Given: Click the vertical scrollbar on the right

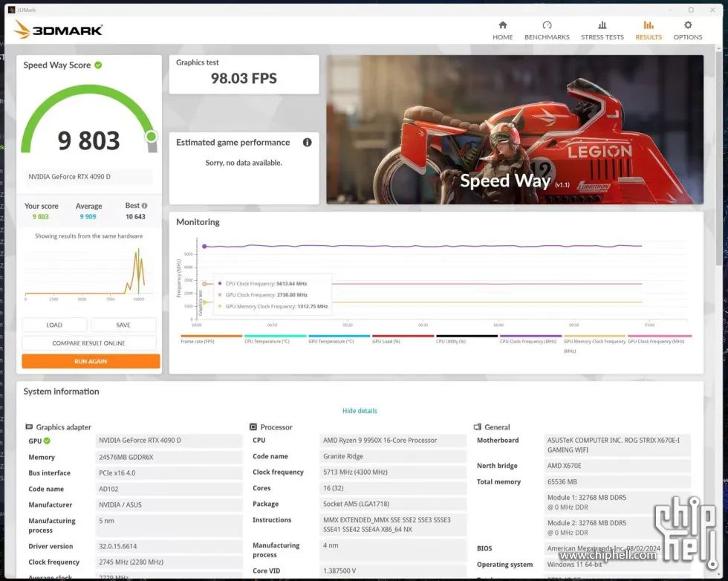Looking at the screenshot, I should point(719,158).
